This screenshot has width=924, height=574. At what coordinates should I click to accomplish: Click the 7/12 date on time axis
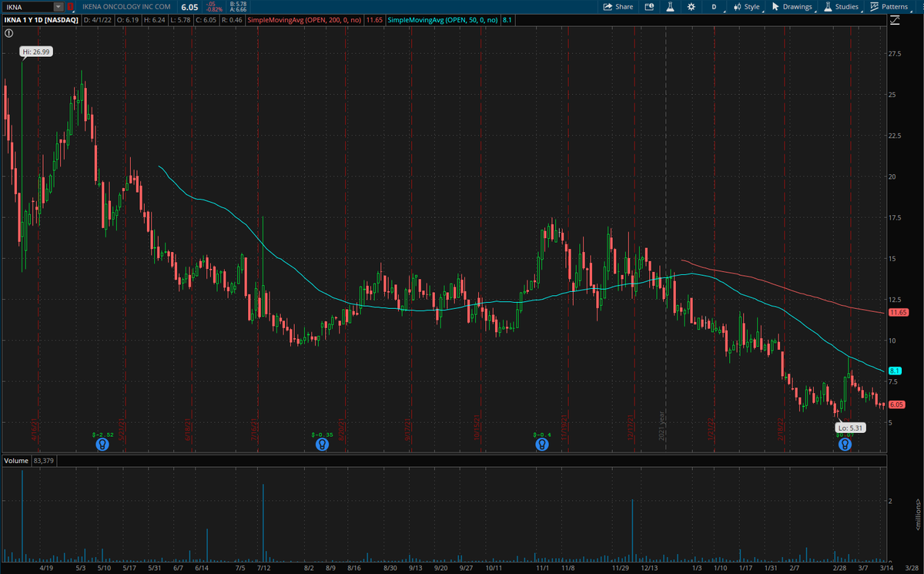(x=263, y=568)
